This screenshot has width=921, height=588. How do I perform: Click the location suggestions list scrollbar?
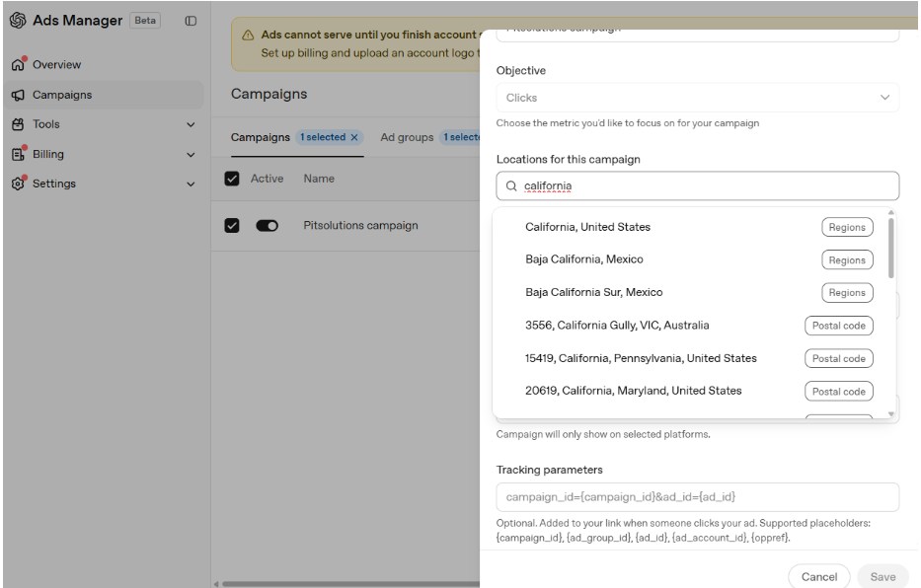pyautogui.click(x=891, y=248)
